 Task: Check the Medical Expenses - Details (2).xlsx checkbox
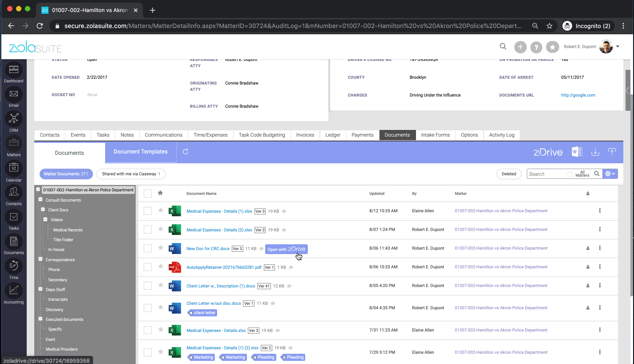[148, 230]
